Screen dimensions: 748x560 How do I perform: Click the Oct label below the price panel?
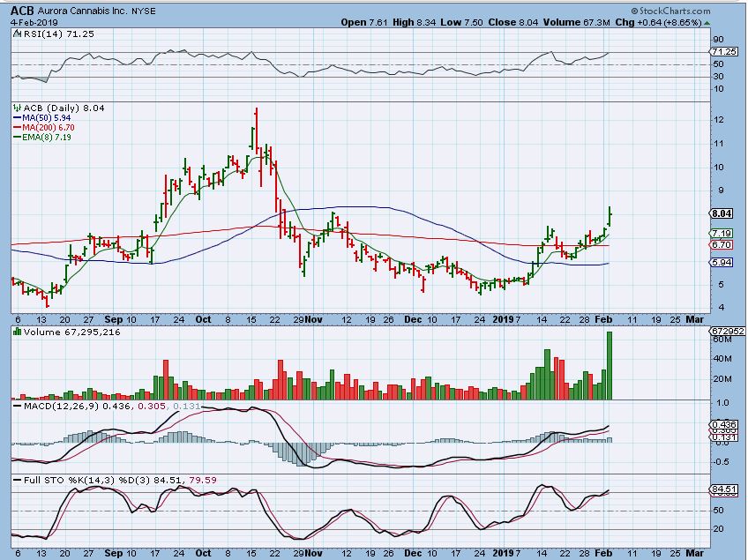click(204, 319)
